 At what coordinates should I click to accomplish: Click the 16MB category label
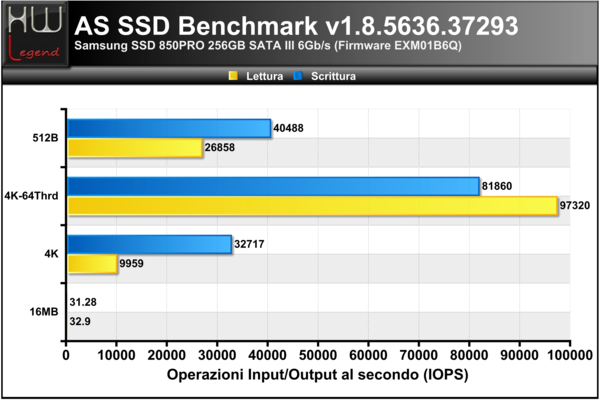tap(44, 312)
